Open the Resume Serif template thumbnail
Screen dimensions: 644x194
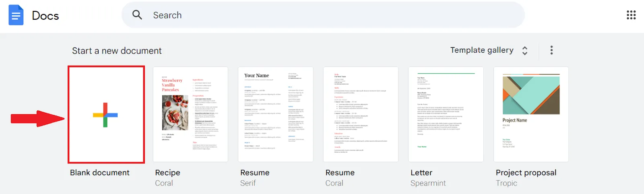pyautogui.click(x=276, y=114)
